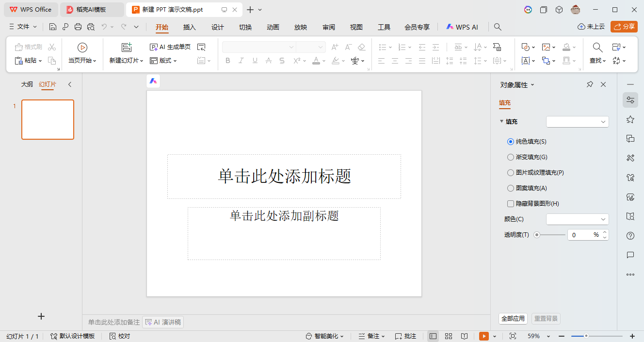Screen dimensions: 644x342
Task: Switch to the 插入 ribbon tab
Action: [x=189, y=27]
